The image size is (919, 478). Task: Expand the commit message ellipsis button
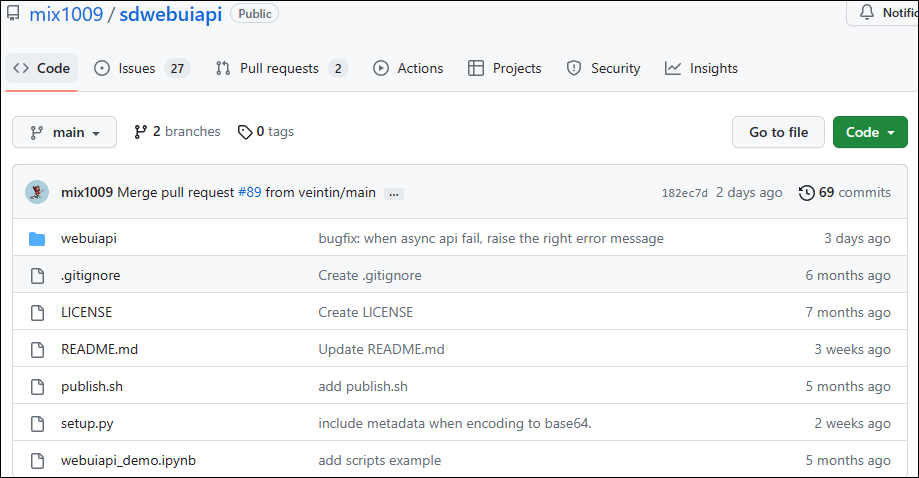[x=394, y=193]
